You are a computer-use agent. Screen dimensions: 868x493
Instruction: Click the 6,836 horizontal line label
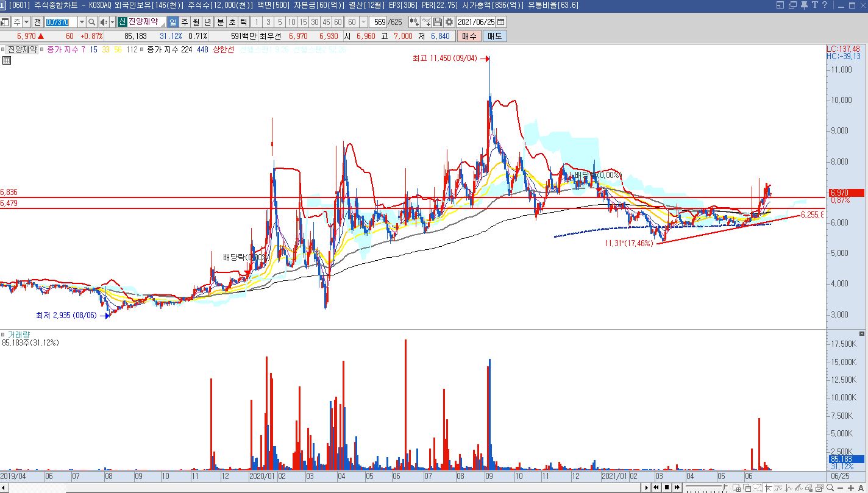(x=9, y=192)
